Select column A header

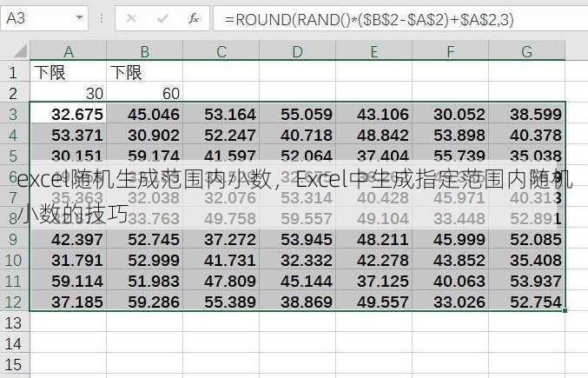(x=69, y=51)
